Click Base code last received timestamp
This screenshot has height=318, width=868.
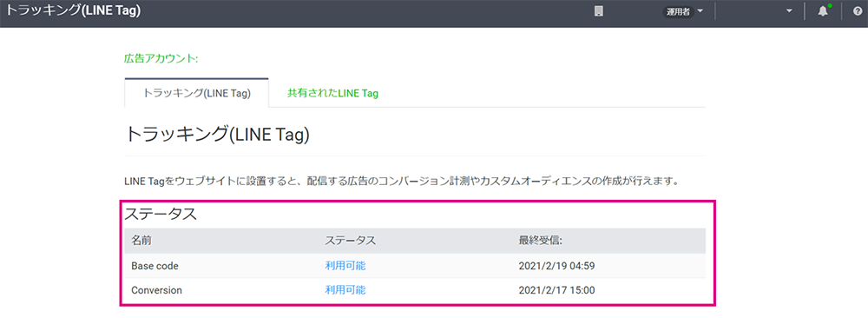coord(556,266)
